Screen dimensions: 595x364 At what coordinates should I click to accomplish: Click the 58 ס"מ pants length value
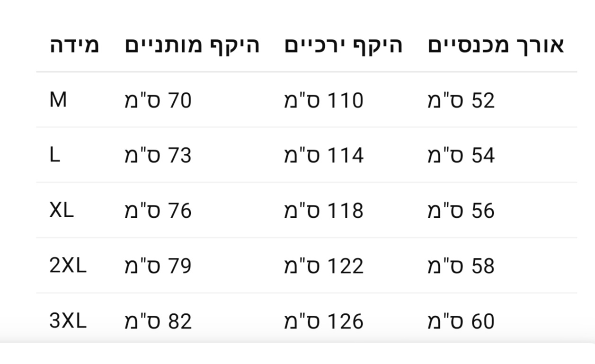(x=461, y=266)
